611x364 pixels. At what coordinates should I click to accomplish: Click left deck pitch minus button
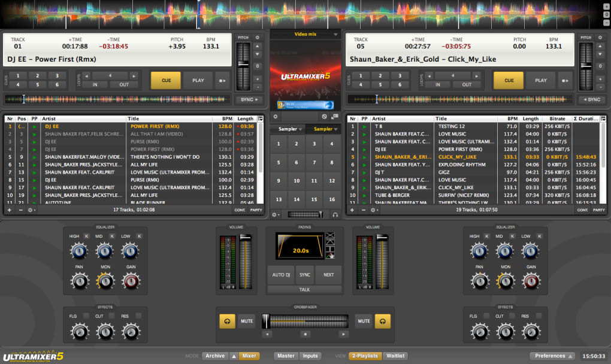(258, 87)
